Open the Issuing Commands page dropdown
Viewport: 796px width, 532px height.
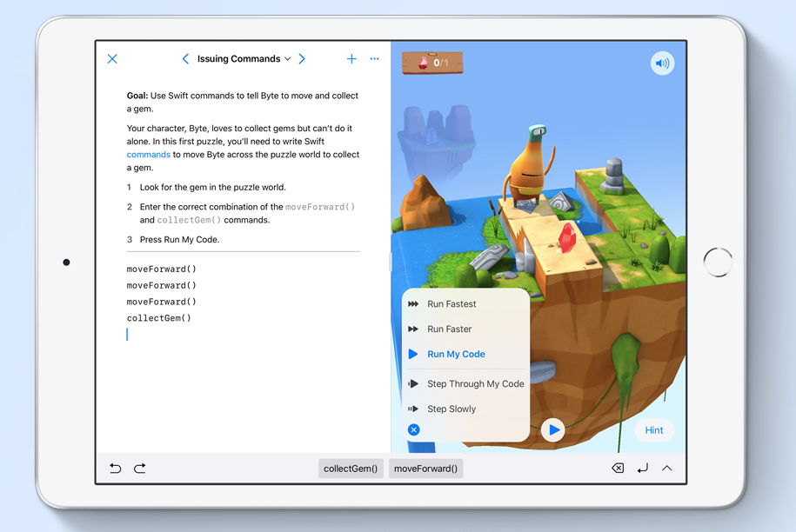(244, 59)
